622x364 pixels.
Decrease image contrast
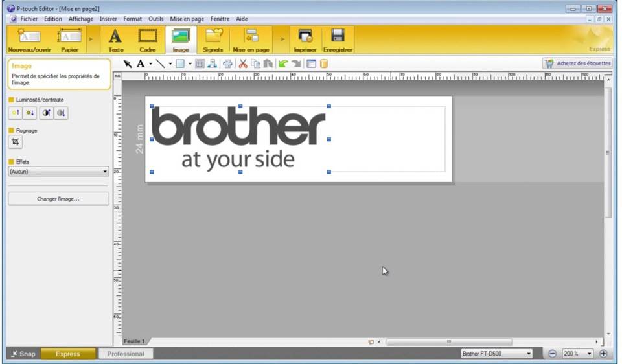click(61, 113)
